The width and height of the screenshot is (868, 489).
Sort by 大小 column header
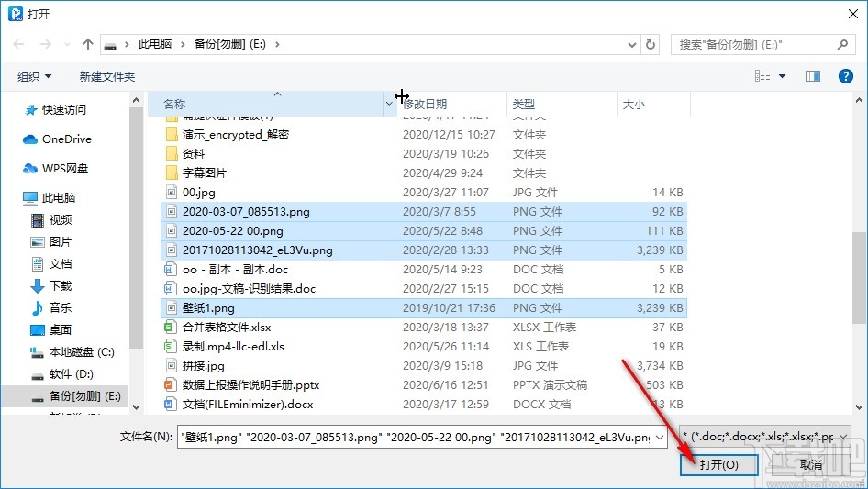634,104
